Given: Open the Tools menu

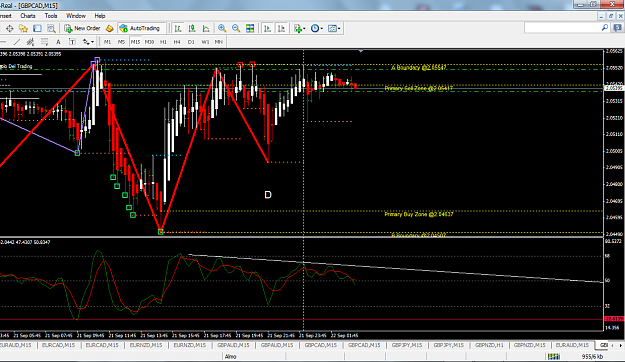Looking at the screenshot, I should pyautogui.click(x=51, y=16).
